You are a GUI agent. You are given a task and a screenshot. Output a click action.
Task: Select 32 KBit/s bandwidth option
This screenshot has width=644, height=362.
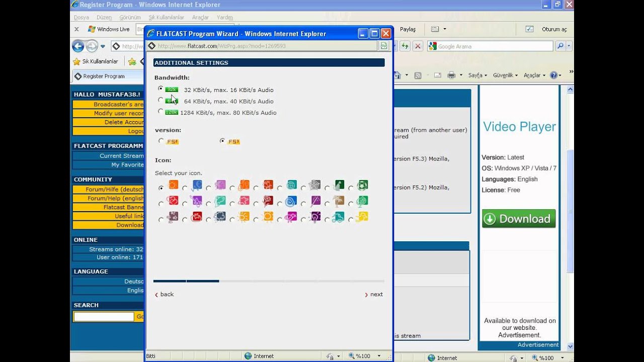coord(160,88)
